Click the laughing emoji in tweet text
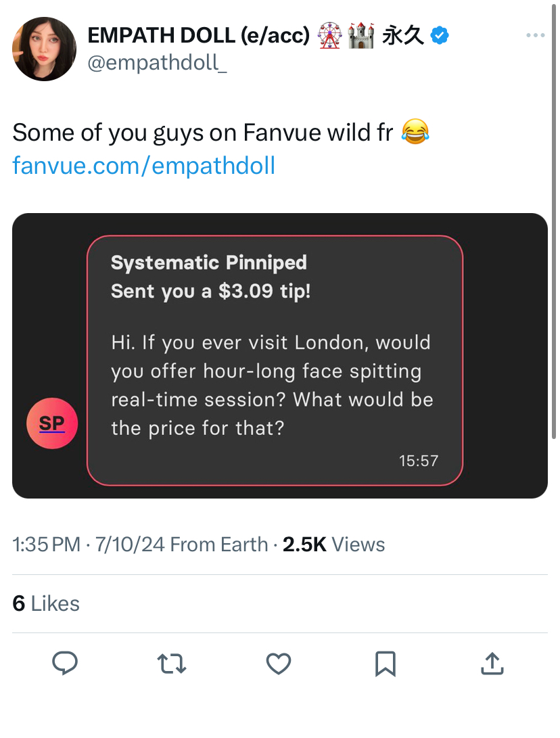The width and height of the screenshot is (560, 738). [x=415, y=132]
